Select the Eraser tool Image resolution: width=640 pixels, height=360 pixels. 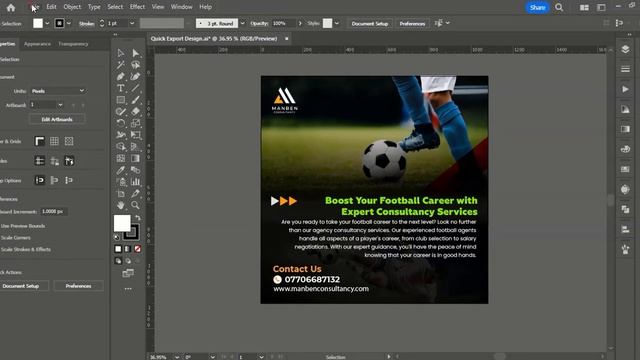tap(136, 111)
